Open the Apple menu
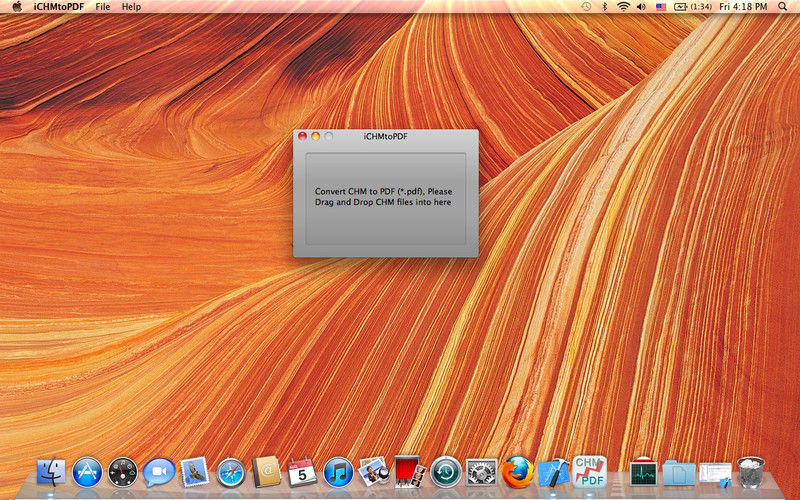This screenshot has height=500, width=800. [17, 7]
